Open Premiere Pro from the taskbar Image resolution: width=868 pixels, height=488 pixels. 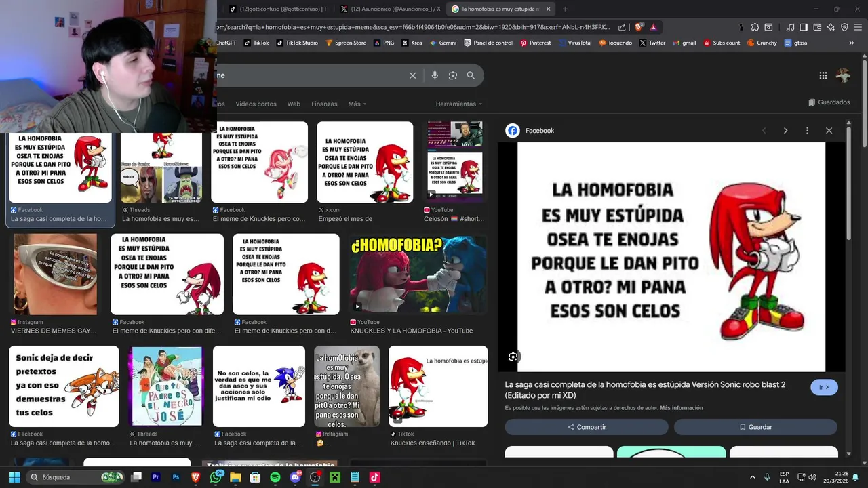click(156, 477)
